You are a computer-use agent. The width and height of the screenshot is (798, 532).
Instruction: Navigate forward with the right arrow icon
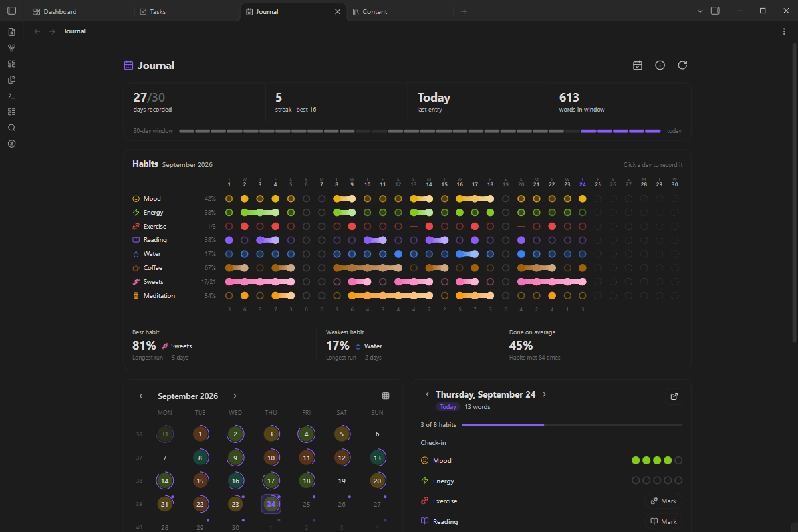(x=52, y=31)
